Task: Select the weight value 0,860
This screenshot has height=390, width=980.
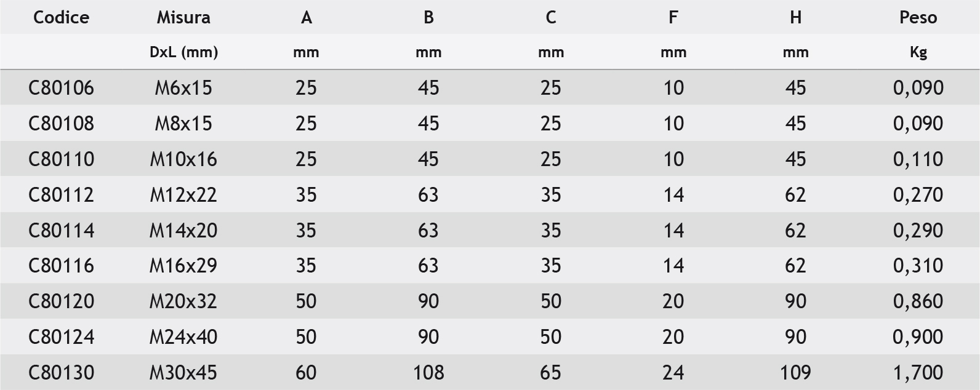Action: tap(918, 301)
